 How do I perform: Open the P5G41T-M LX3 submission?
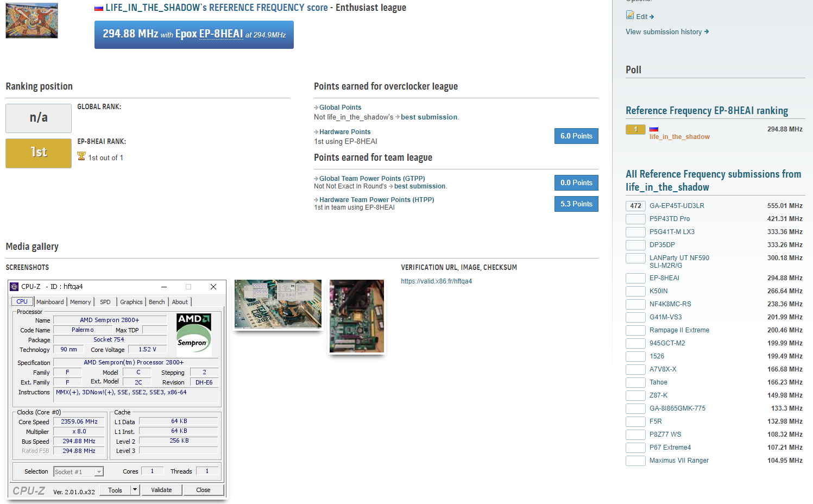[672, 232]
